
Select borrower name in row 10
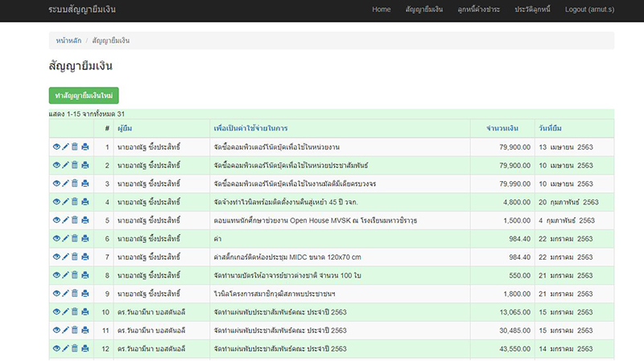151,312
